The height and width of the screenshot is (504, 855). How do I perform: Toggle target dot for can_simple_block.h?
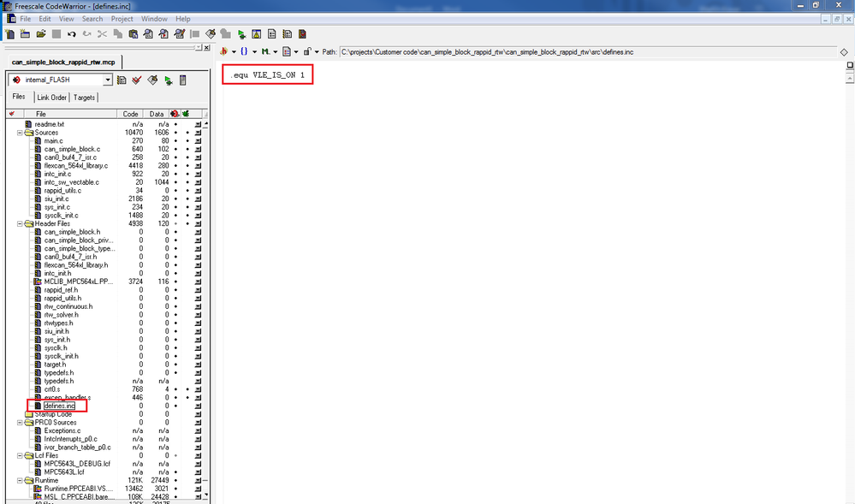pyautogui.click(x=175, y=232)
